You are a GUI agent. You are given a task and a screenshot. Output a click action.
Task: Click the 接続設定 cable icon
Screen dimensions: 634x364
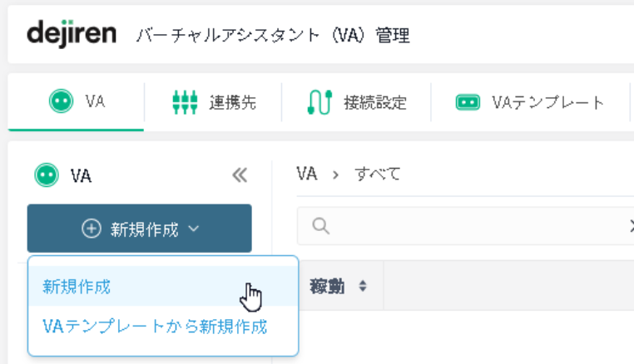click(x=319, y=102)
